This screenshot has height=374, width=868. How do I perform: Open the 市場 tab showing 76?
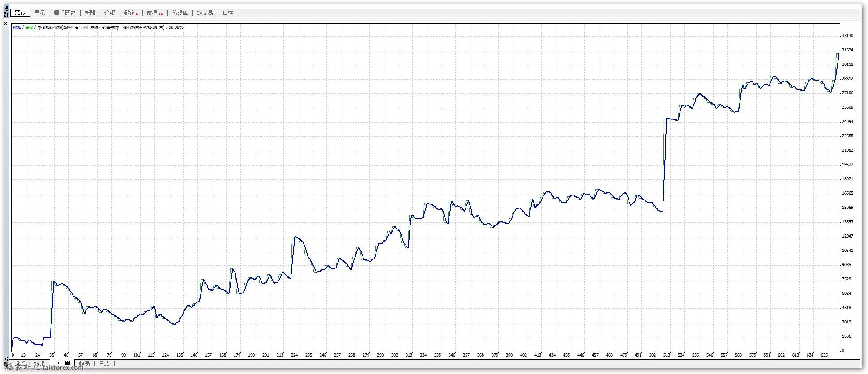pos(154,13)
